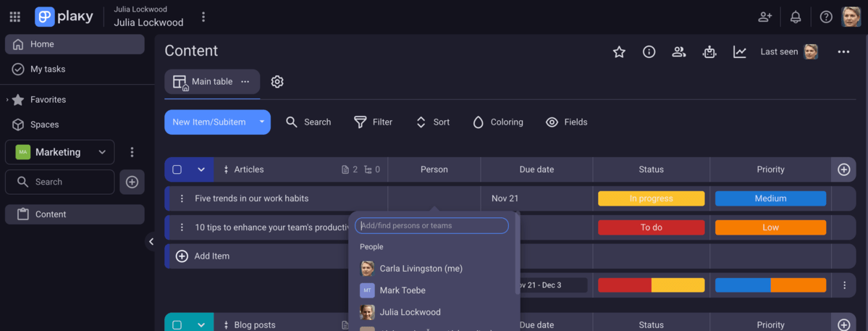The width and height of the screenshot is (868, 331).
Task: Click the Status header in Articles group
Action: 651,170
